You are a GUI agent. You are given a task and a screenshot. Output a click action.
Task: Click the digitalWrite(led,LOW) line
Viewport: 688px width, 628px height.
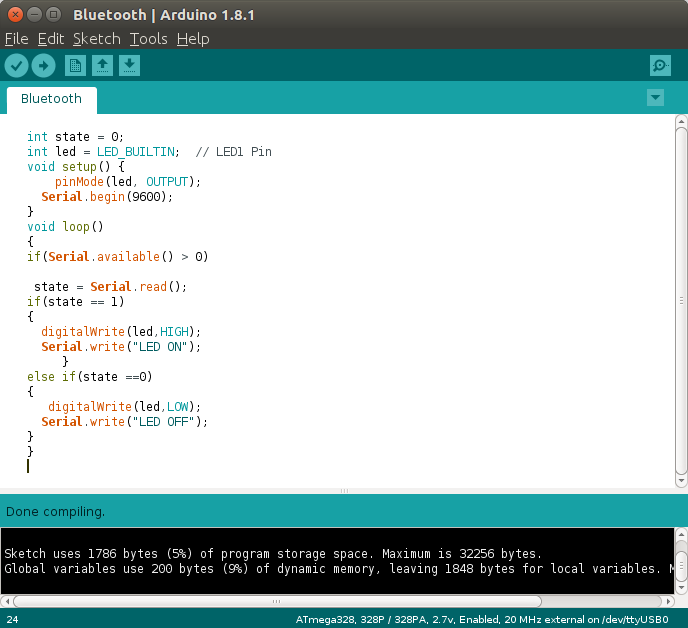(x=124, y=406)
